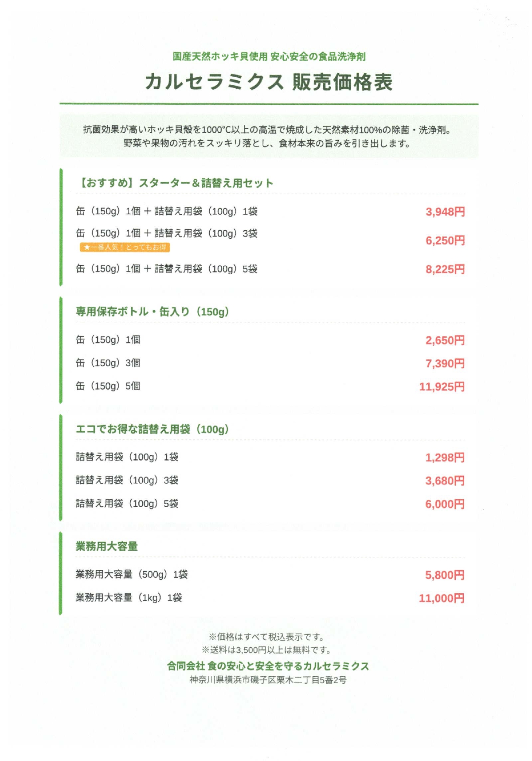Image resolution: width=532 pixels, height=761 pixels.
Task: Click the company name 合同会社 食の安心と安全を守るカルセラミクス
Action: pyautogui.click(x=268, y=666)
